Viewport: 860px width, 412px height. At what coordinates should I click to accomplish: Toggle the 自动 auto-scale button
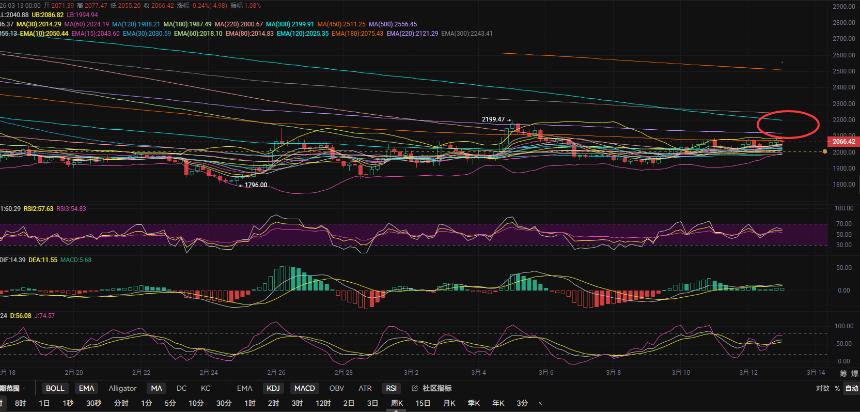pos(851,388)
